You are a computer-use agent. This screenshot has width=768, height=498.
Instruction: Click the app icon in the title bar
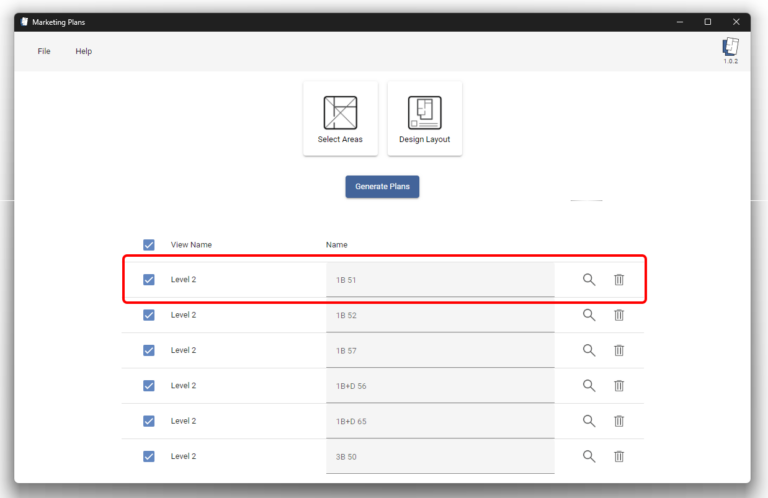[x=24, y=22]
